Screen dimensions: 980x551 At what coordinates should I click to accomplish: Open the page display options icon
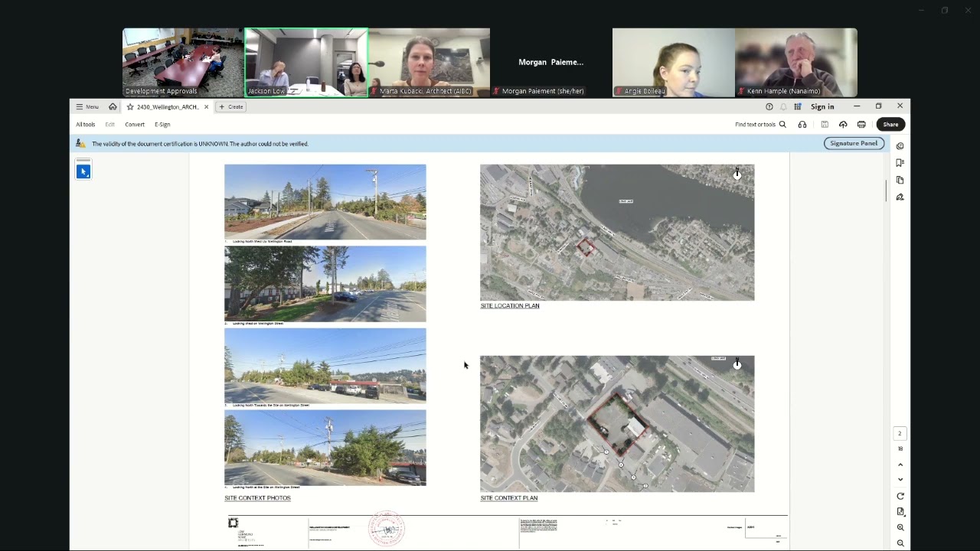point(900,511)
